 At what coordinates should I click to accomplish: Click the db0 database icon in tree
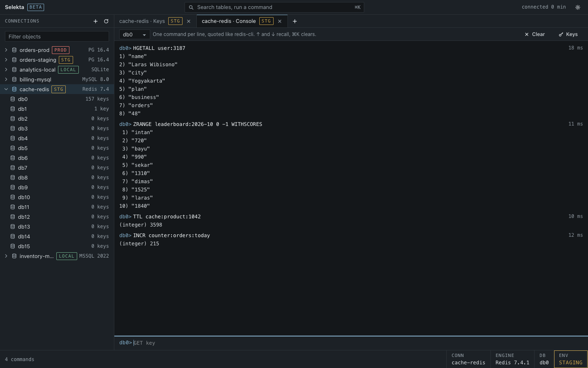click(x=13, y=99)
